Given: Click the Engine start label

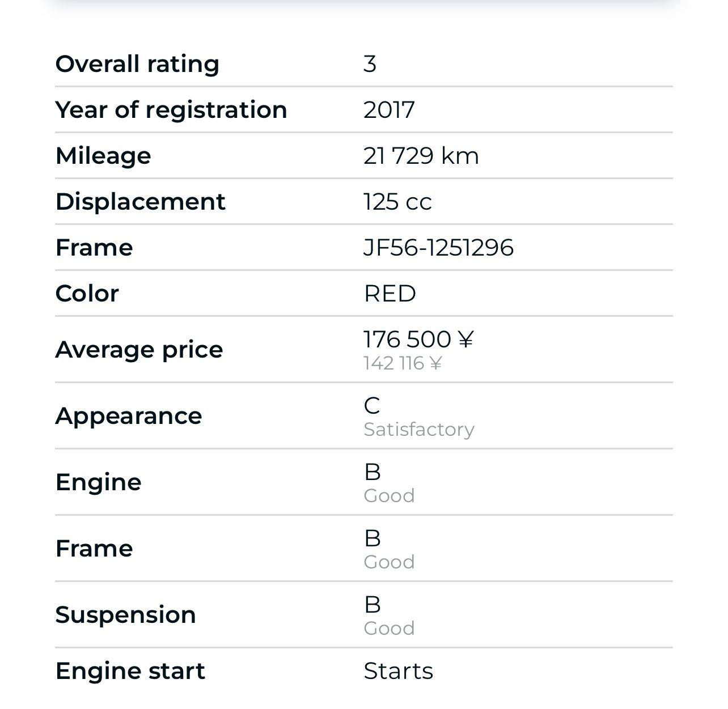Looking at the screenshot, I should click(130, 671).
